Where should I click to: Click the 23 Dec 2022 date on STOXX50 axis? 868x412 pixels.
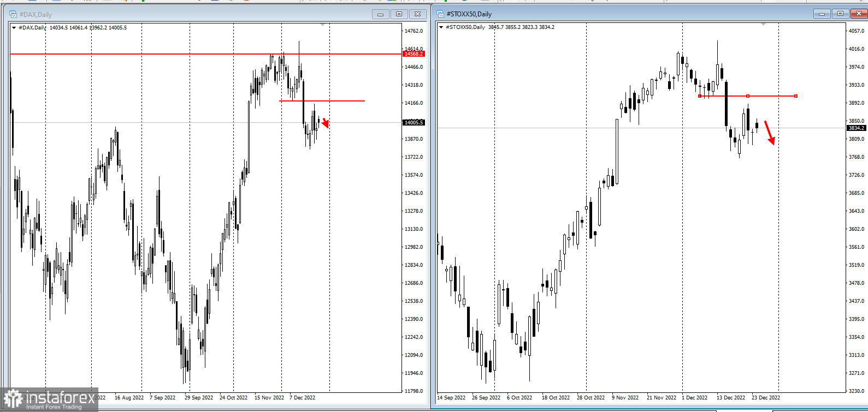click(x=766, y=398)
